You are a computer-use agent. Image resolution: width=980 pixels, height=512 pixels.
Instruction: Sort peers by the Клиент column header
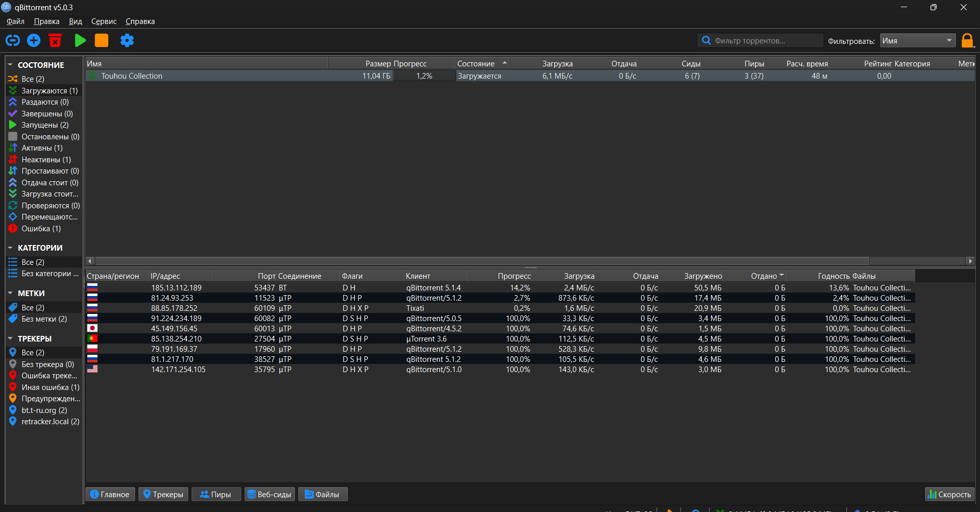click(435, 276)
